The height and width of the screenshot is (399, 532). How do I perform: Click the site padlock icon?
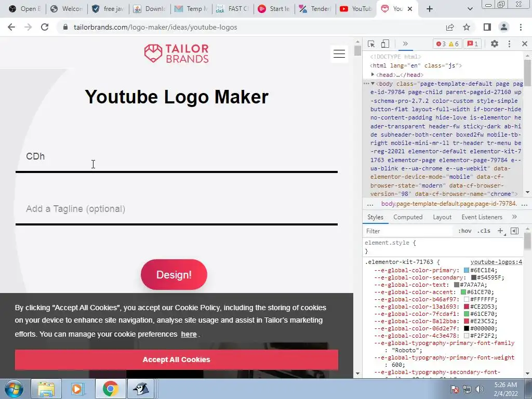[x=65, y=27]
